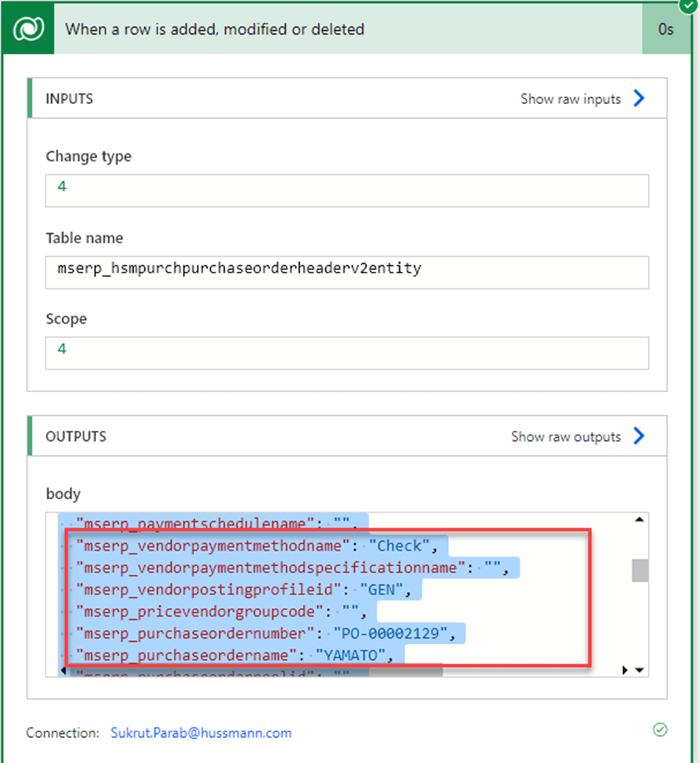Click the Change type value field
The width and height of the screenshot is (700, 763).
[x=346, y=191]
